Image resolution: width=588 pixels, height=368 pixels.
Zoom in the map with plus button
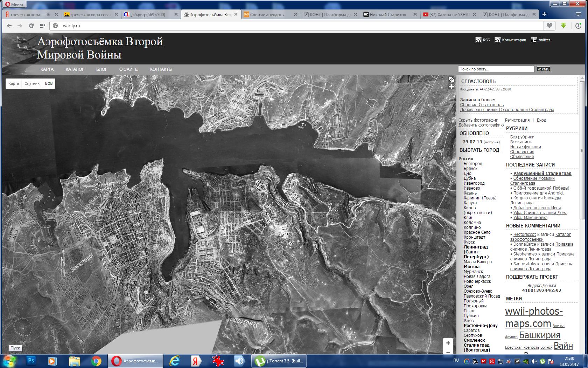(x=448, y=343)
